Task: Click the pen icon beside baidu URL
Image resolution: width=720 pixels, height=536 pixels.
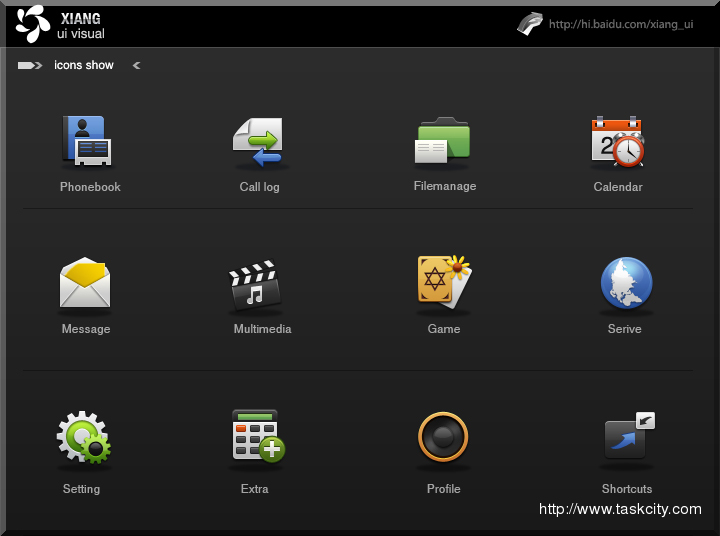Action: tap(530, 24)
